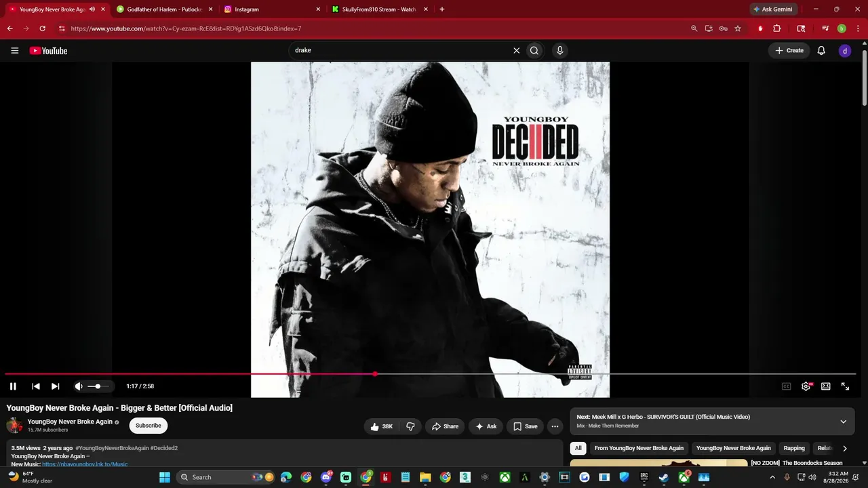Open the Extensions puzzle icon
This screenshot has height=488, width=868.
(777, 28)
